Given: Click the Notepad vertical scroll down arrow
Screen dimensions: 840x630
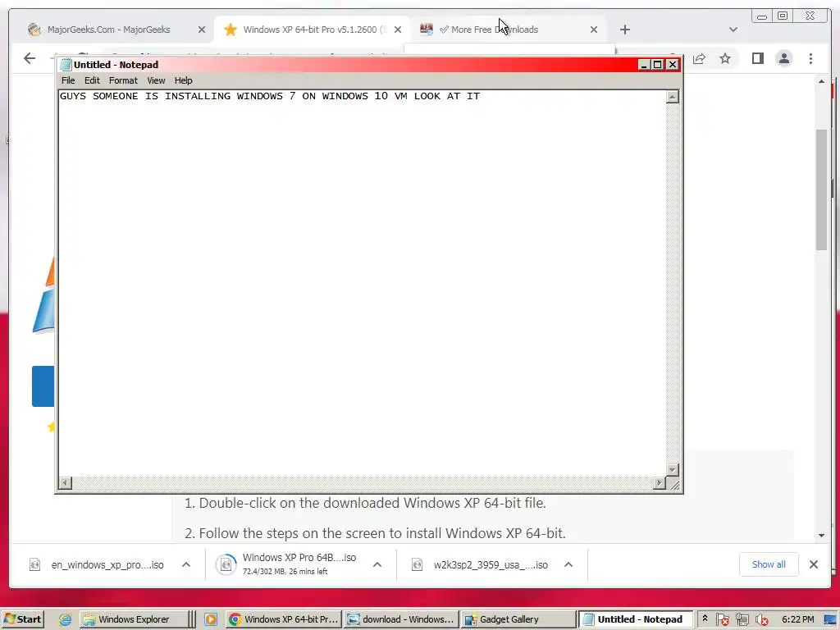Looking at the screenshot, I should (673, 470).
